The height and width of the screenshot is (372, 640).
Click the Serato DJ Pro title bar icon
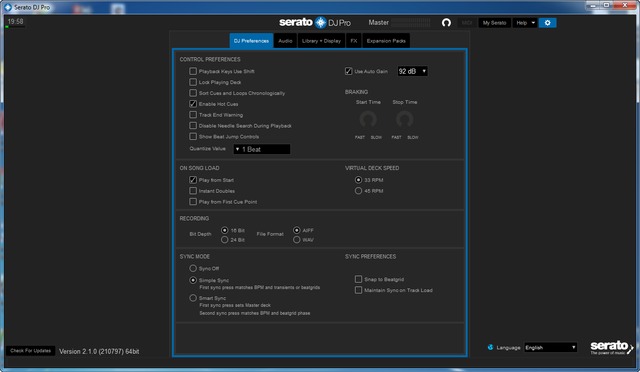(x=7, y=7)
